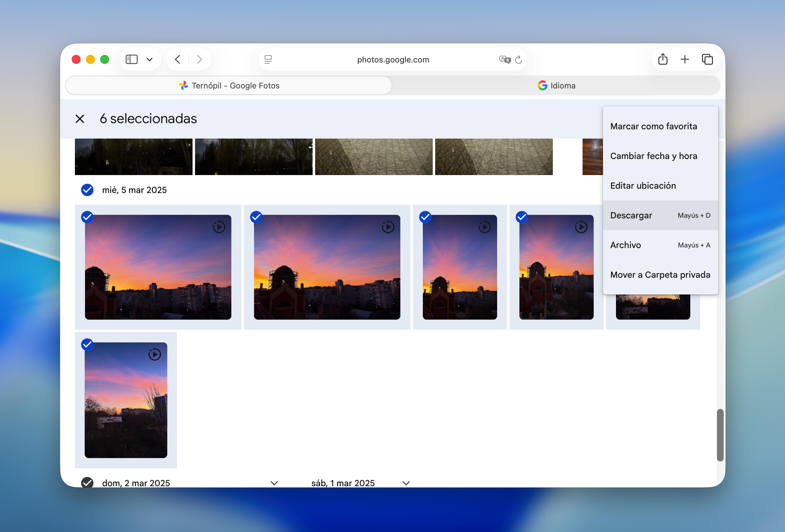Open the Share icon in Safari
The height and width of the screenshot is (532, 785).
click(x=663, y=59)
